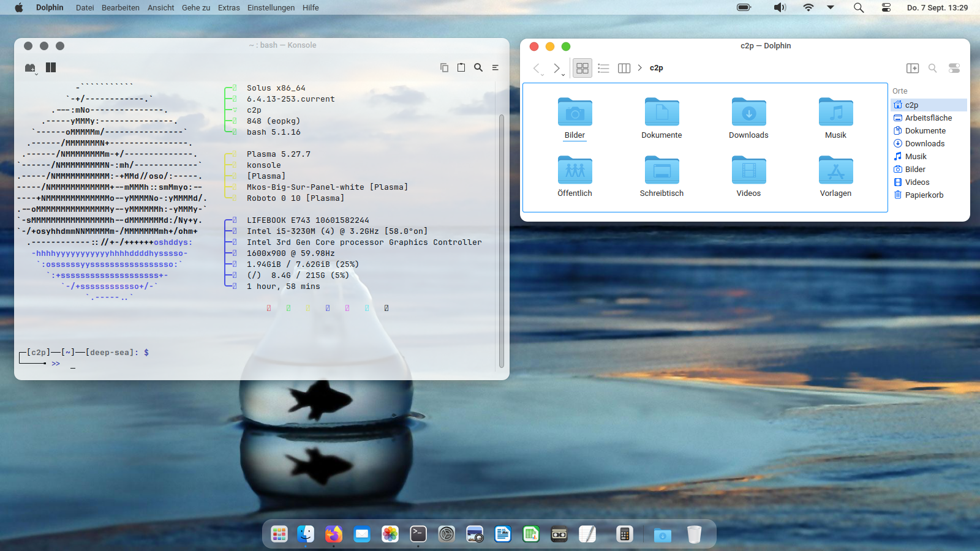Click the date and time clock
Image resolution: width=980 pixels, height=551 pixels.
(937, 7)
